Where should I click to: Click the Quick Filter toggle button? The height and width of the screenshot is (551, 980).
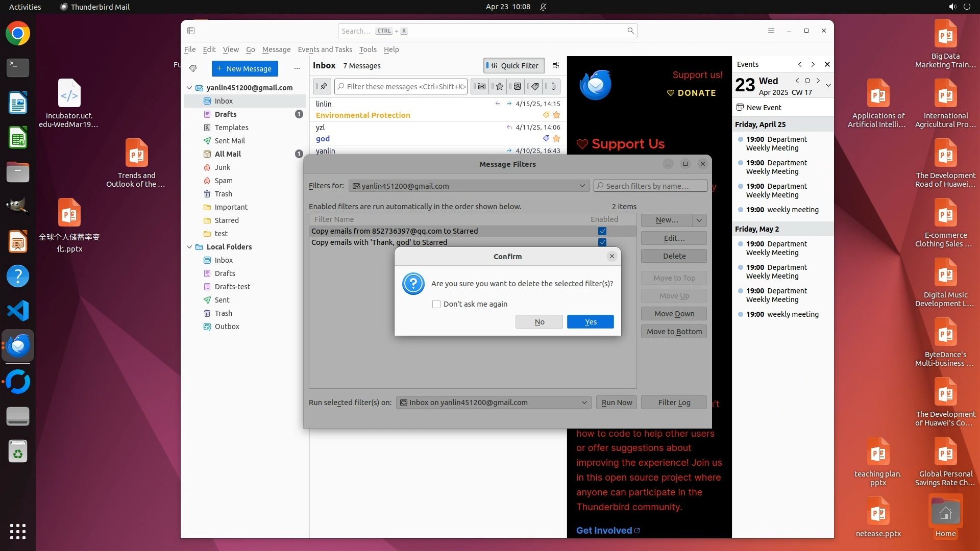point(513,66)
